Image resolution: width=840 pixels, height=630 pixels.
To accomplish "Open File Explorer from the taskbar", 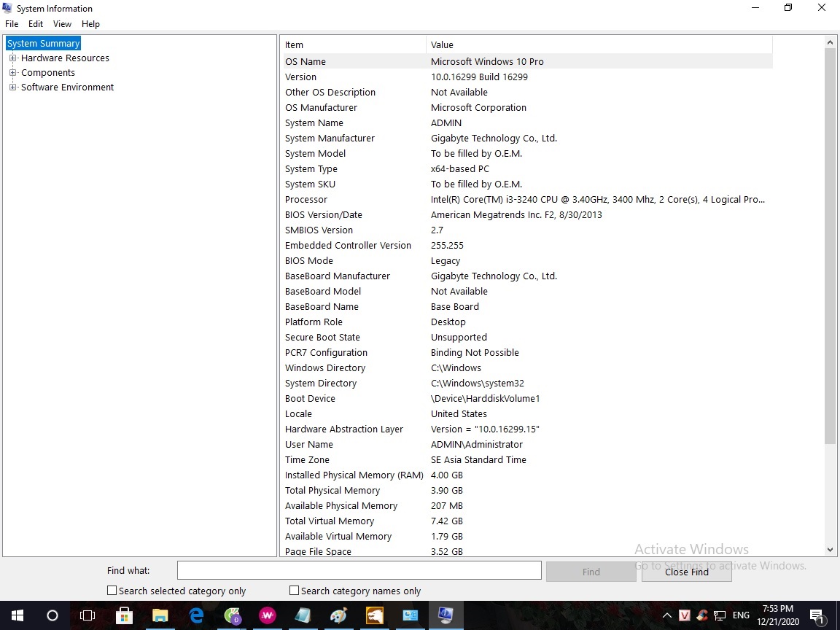I will point(160,615).
